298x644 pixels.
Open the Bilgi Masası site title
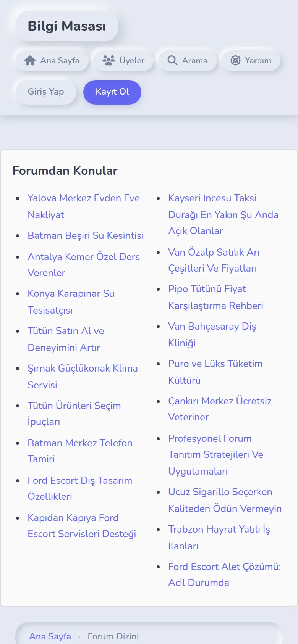tap(67, 26)
